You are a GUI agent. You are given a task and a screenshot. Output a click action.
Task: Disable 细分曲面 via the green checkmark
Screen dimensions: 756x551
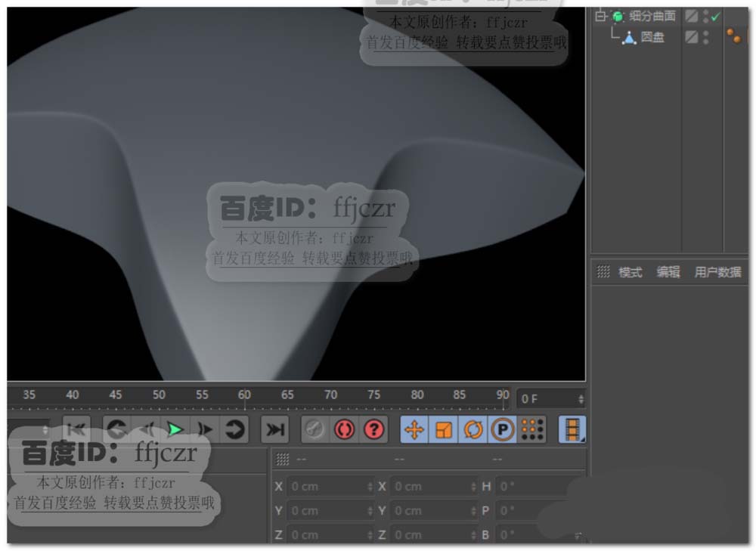[x=716, y=17]
